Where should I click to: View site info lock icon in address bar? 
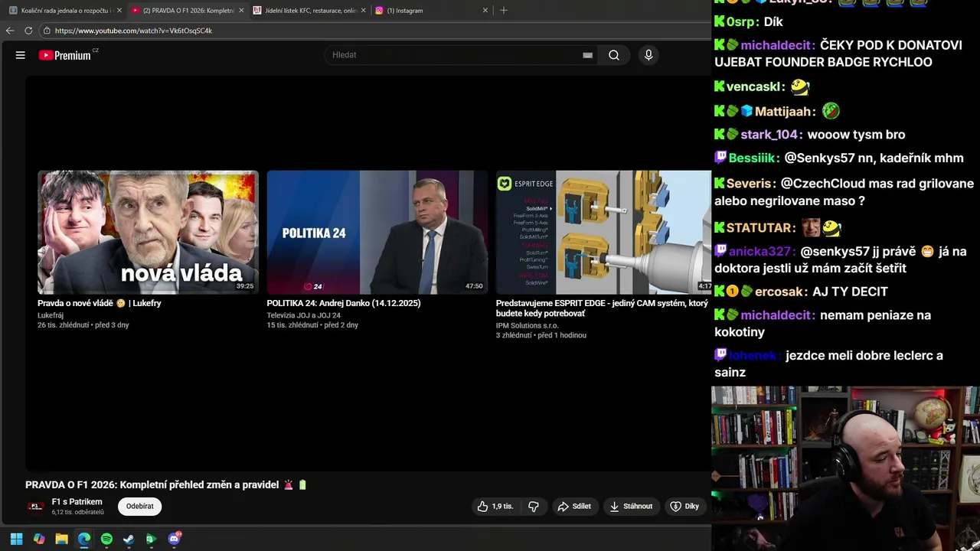[47, 31]
